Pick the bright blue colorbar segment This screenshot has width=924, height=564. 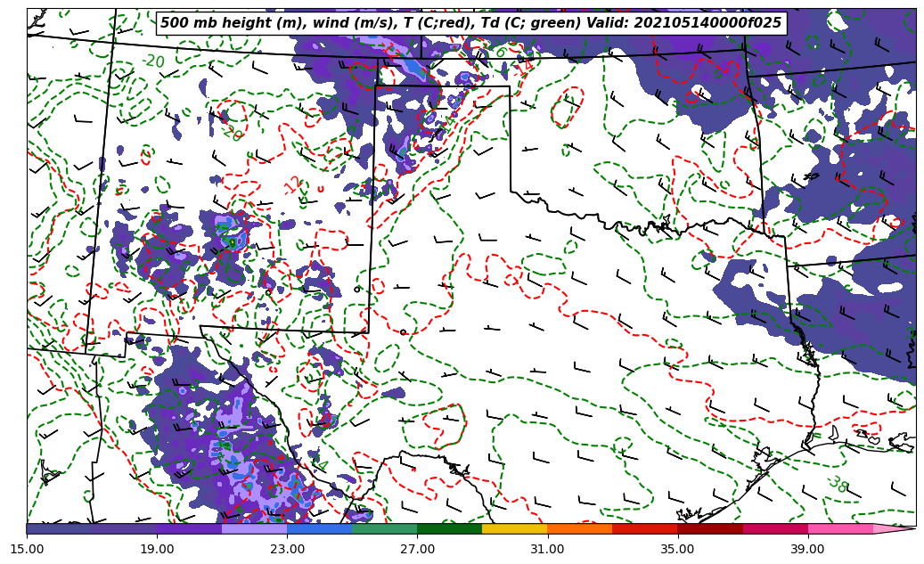point(319,528)
